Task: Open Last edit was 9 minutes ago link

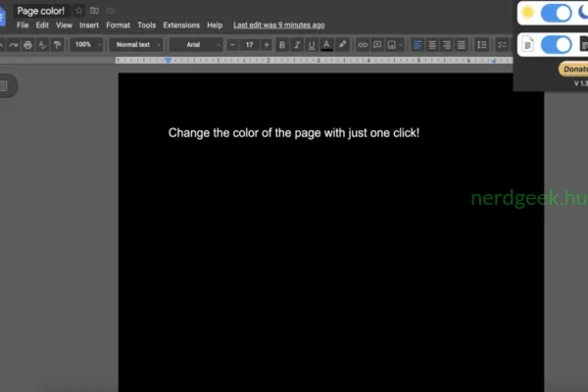Action: 279,25
